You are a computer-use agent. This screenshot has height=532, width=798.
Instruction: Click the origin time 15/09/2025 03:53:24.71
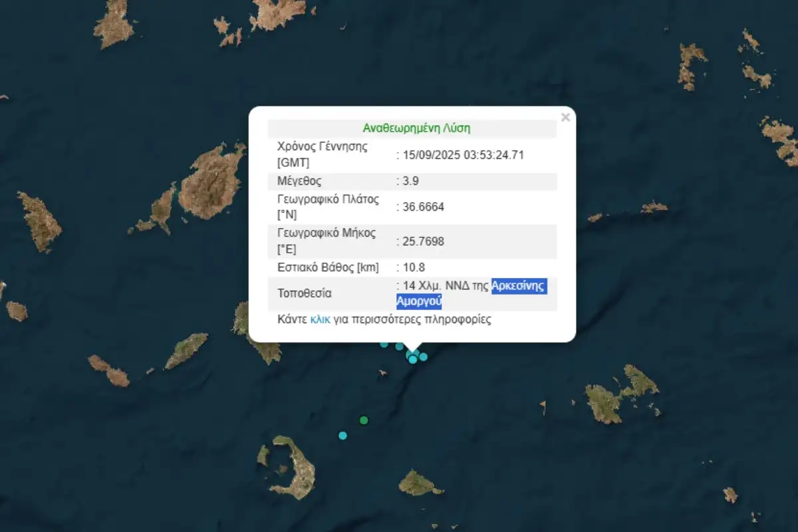click(x=462, y=155)
